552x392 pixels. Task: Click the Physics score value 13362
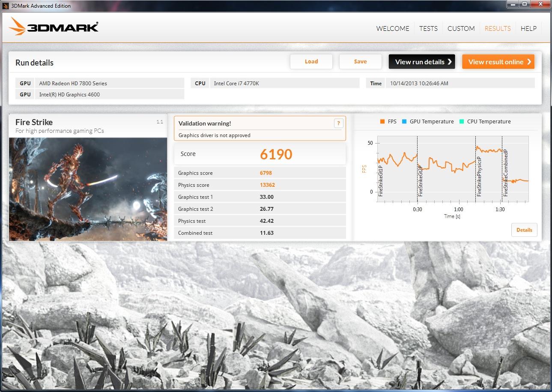click(x=267, y=185)
